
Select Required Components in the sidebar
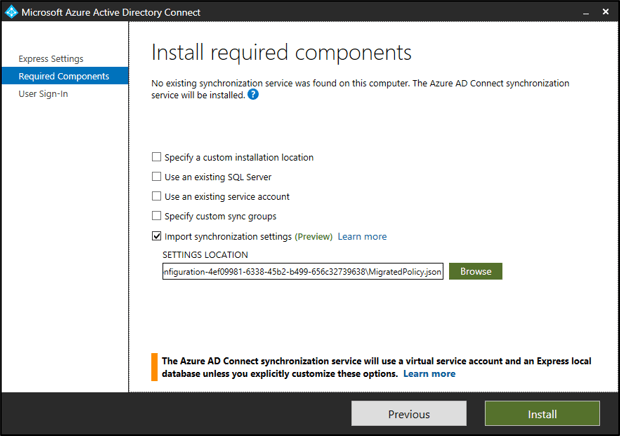pyautogui.click(x=64, y=76)
